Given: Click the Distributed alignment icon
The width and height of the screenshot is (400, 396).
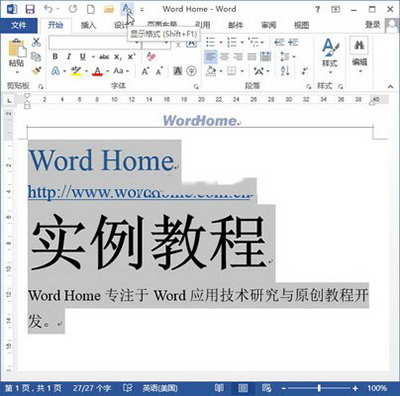Looking at the screenshot, I should point(266,57).
